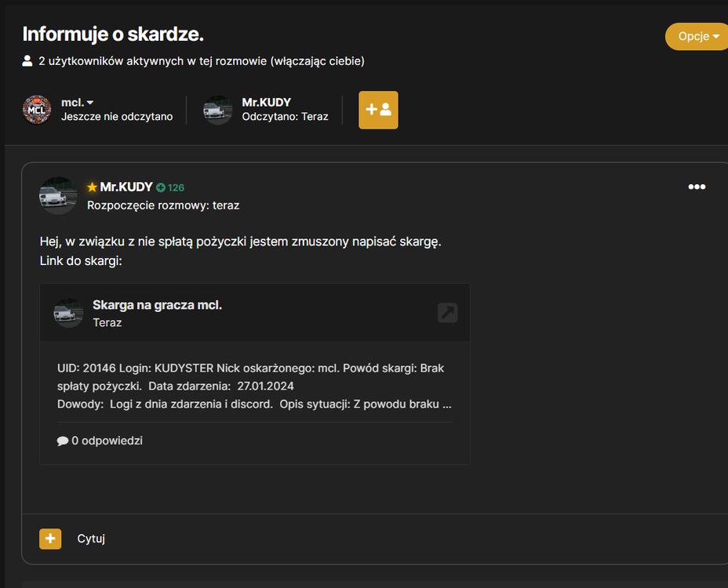Click the green reputation 126 badge
The image size is (728, 588).
click(x=170, y=187)
